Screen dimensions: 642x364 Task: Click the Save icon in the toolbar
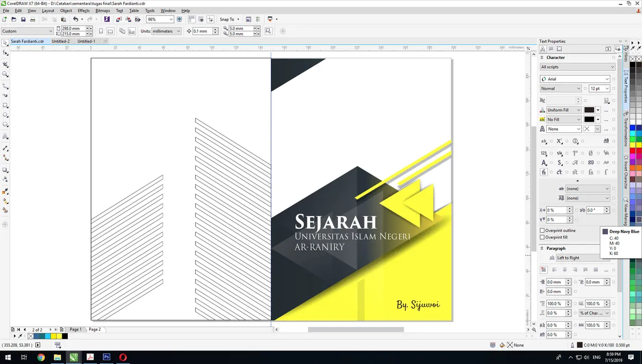(x=23, y=19)
